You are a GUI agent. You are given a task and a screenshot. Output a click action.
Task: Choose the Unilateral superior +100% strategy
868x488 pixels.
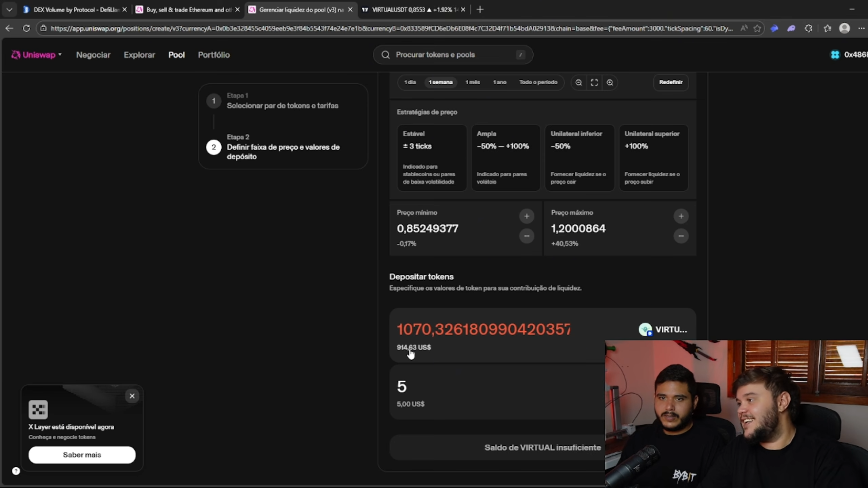click(x=653, y=158)
